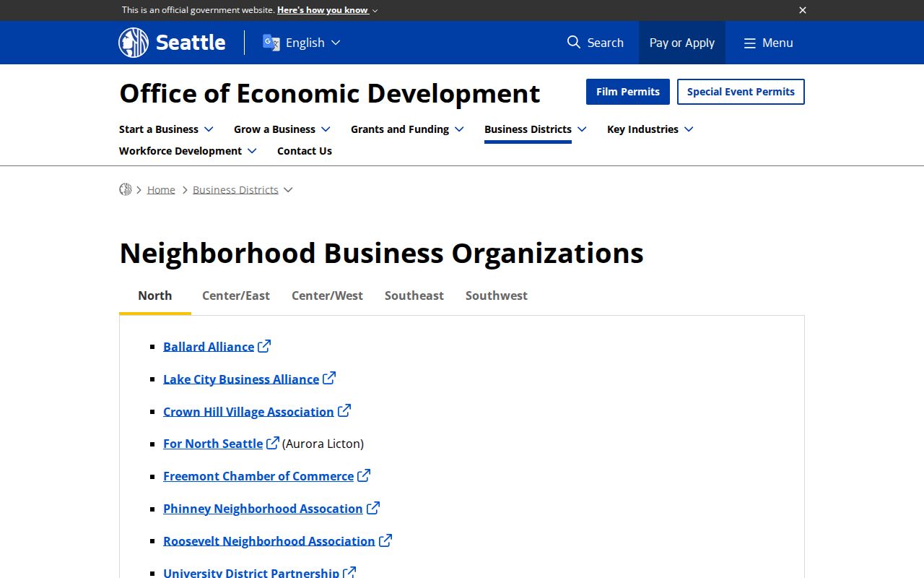Screen dimensions: 924x578
Task: Open the For North Seattle link
Action: [213, 444]
